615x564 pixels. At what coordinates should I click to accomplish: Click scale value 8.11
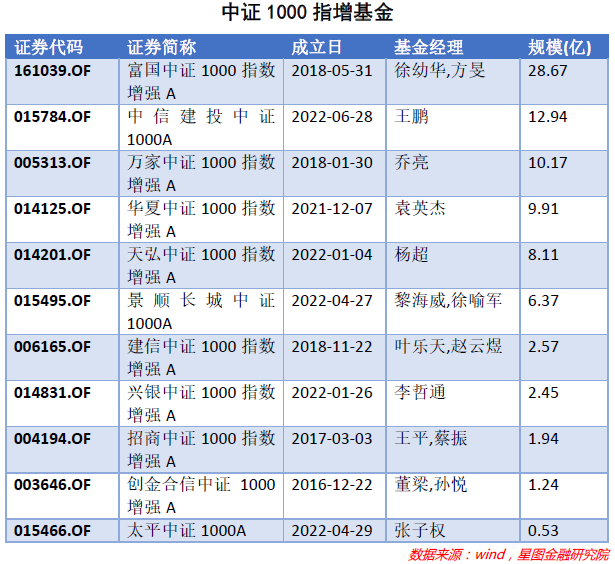543,255
